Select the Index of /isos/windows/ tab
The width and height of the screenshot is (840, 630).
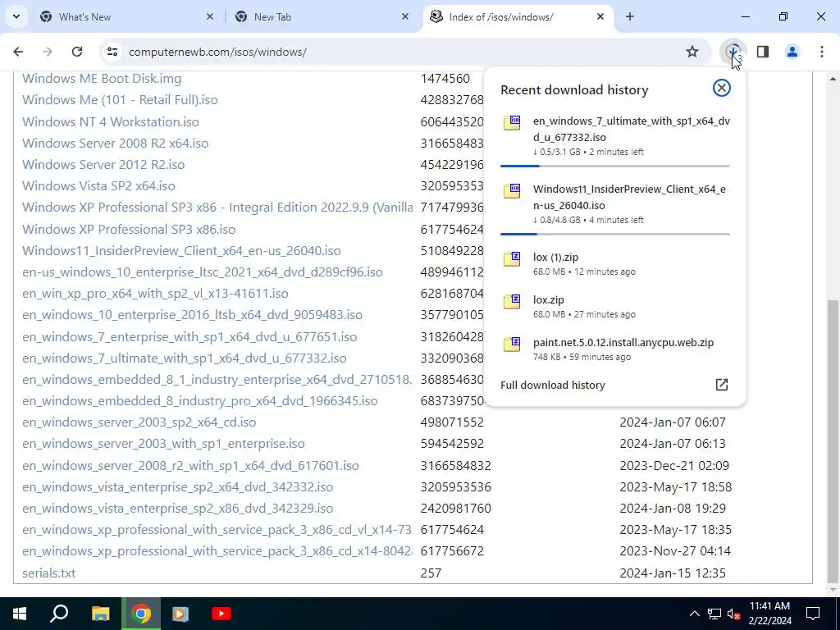coord(518,16)
